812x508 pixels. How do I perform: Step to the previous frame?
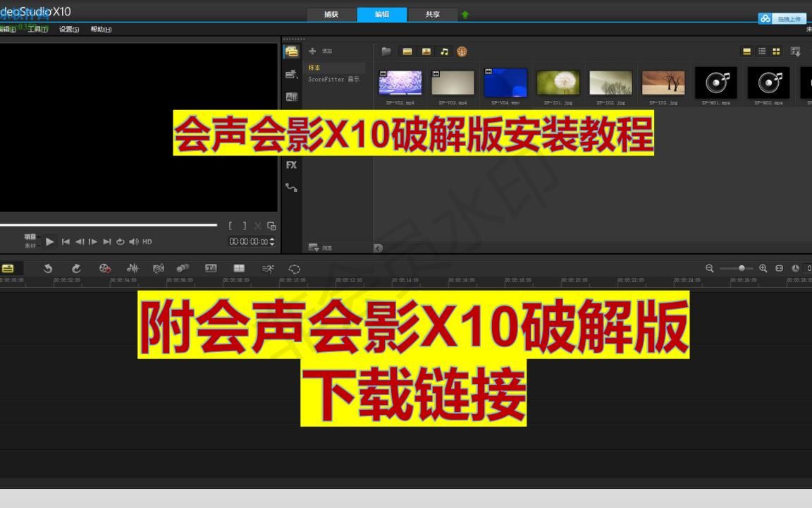pos(79,242)
